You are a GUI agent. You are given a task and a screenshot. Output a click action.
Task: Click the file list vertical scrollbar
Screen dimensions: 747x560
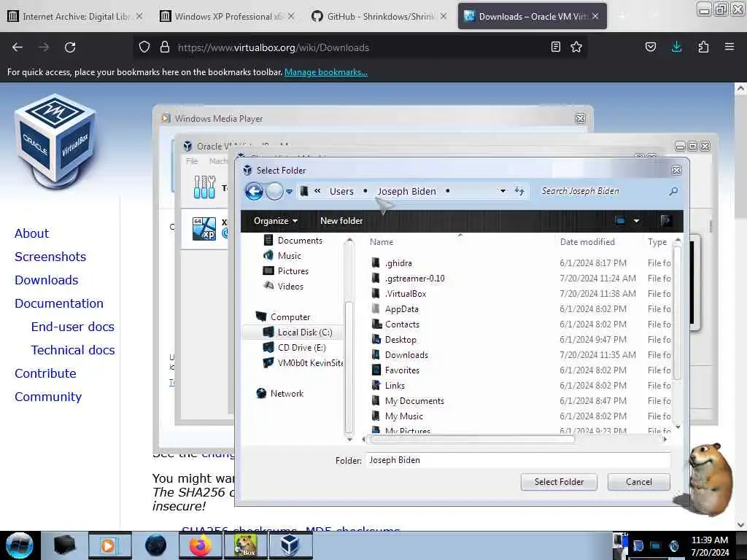pos(678,311)
